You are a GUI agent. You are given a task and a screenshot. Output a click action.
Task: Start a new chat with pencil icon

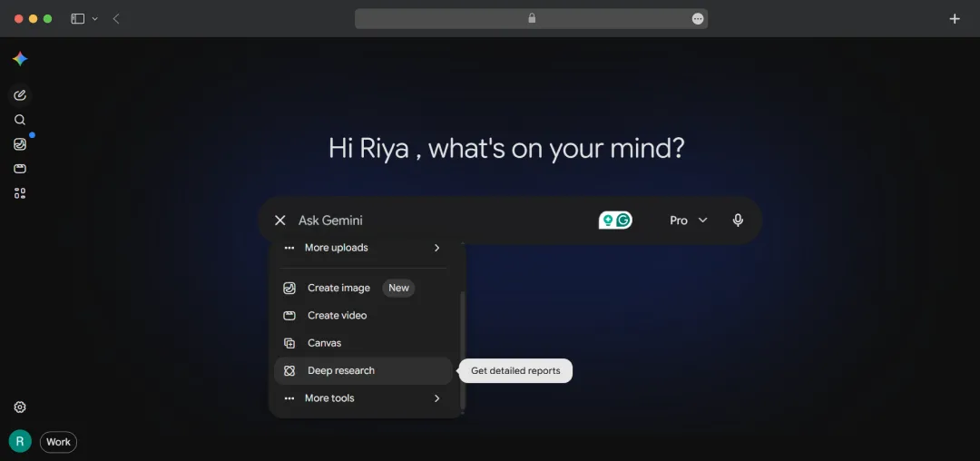20,95
